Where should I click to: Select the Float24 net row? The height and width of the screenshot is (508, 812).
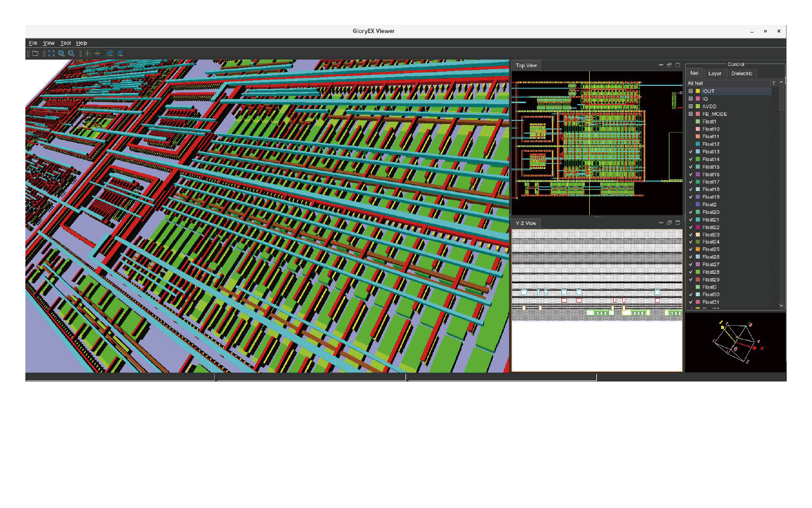point(729,242)
